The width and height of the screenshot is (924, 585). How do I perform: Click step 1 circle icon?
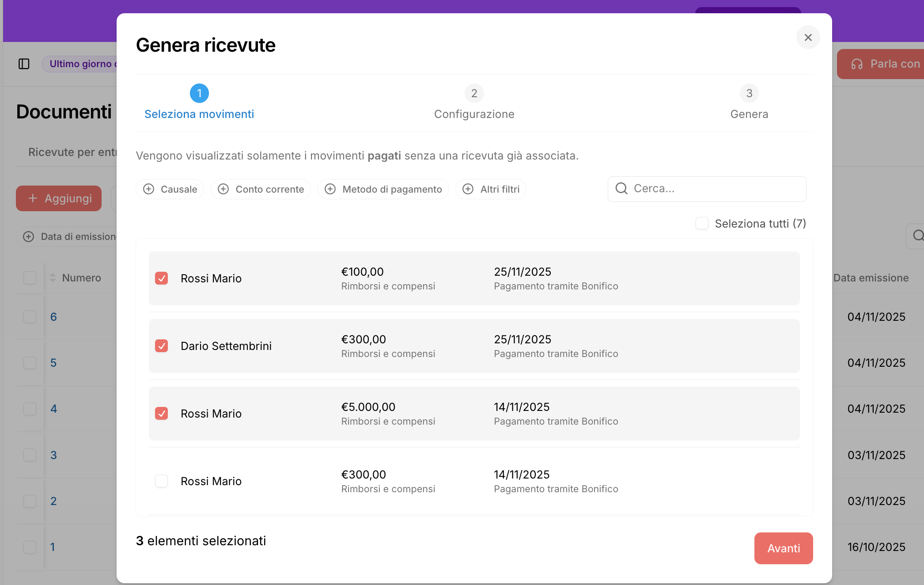tap(199, 93)
